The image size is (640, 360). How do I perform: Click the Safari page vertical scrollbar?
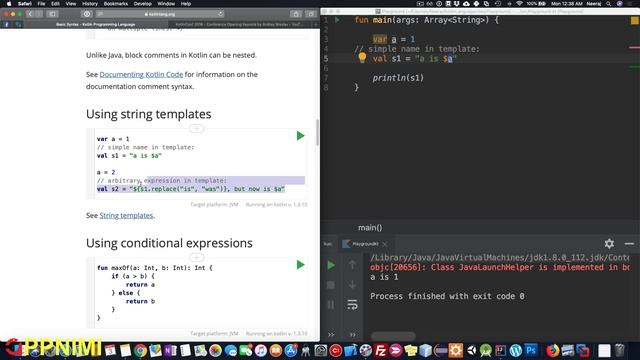click(317, 133)
